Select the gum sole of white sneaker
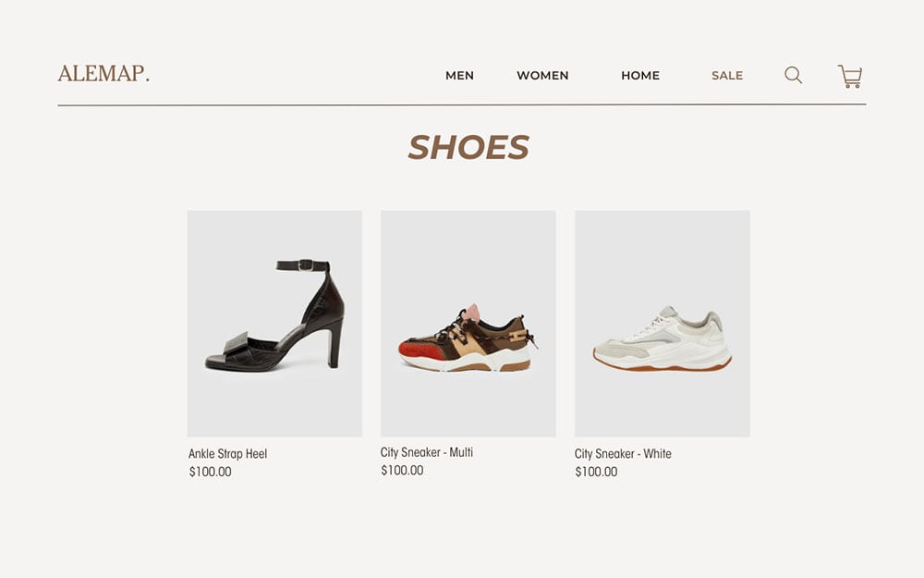 [663, 365]
